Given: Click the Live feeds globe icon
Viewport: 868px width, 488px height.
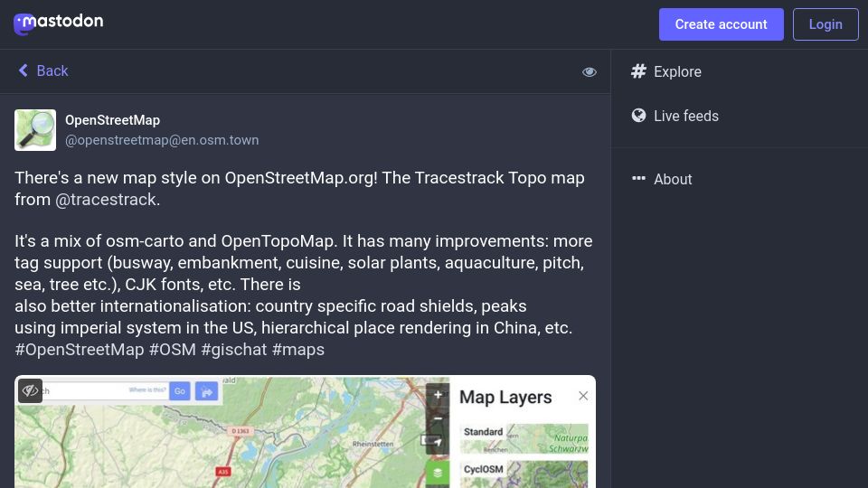Looking at the screenshot, I should point(638,115).
